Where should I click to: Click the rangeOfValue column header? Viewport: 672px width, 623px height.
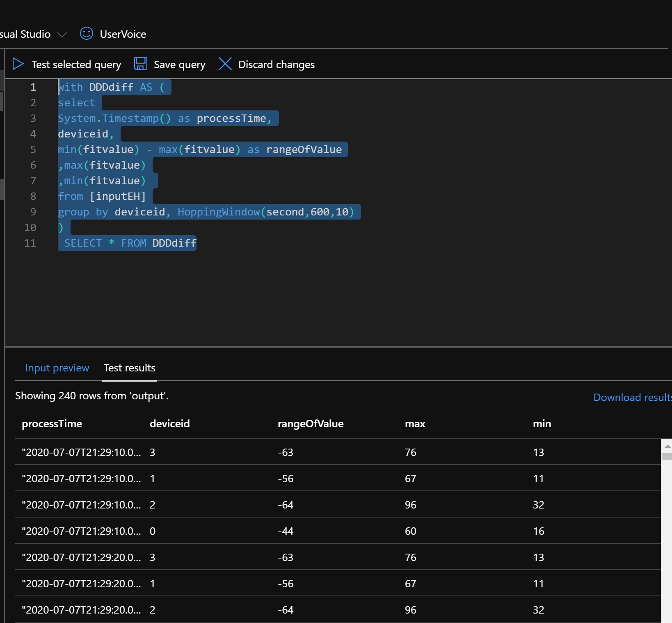(311, 424)
